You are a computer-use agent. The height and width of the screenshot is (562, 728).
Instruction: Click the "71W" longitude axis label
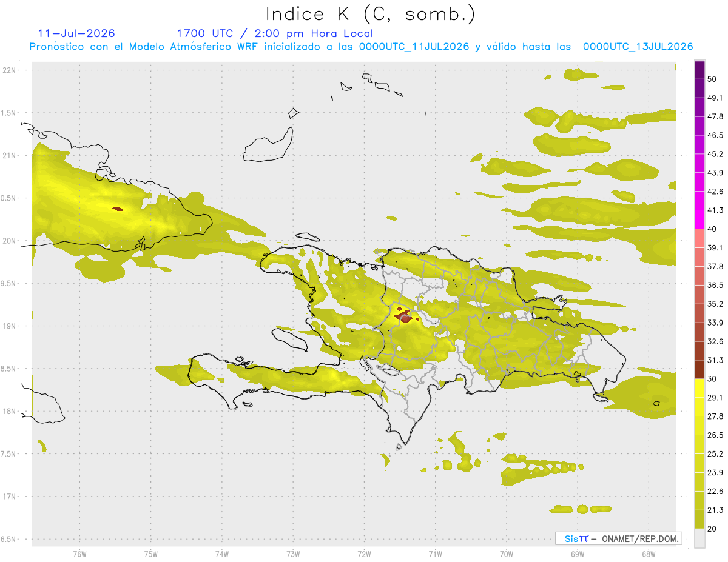pos(435,555)
